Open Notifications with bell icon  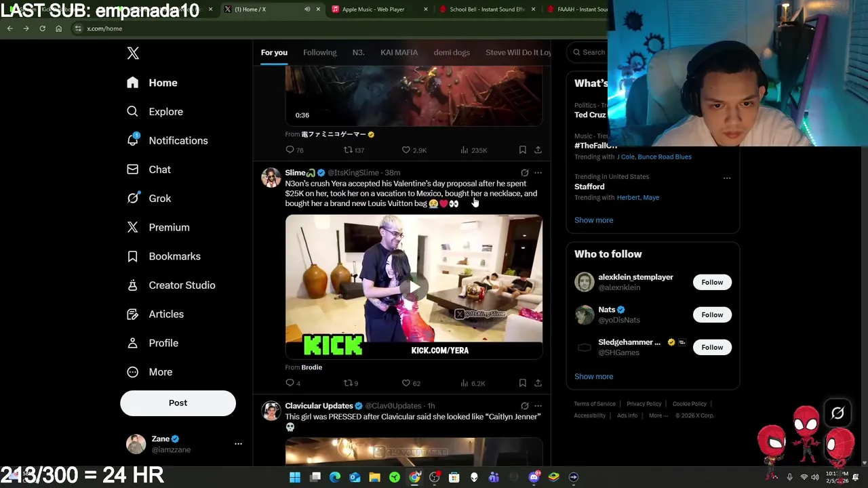(x=167, y=140)
